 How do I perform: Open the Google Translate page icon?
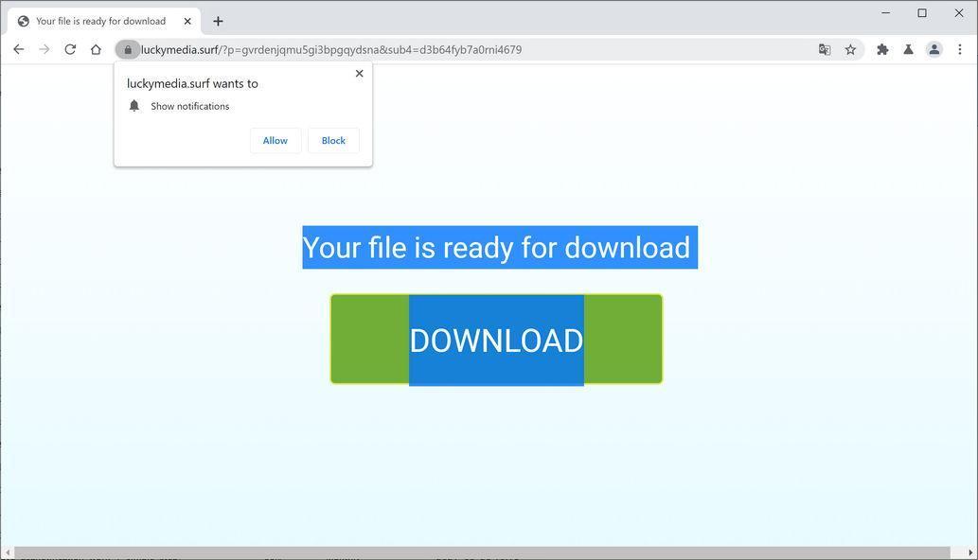point(824,49)
